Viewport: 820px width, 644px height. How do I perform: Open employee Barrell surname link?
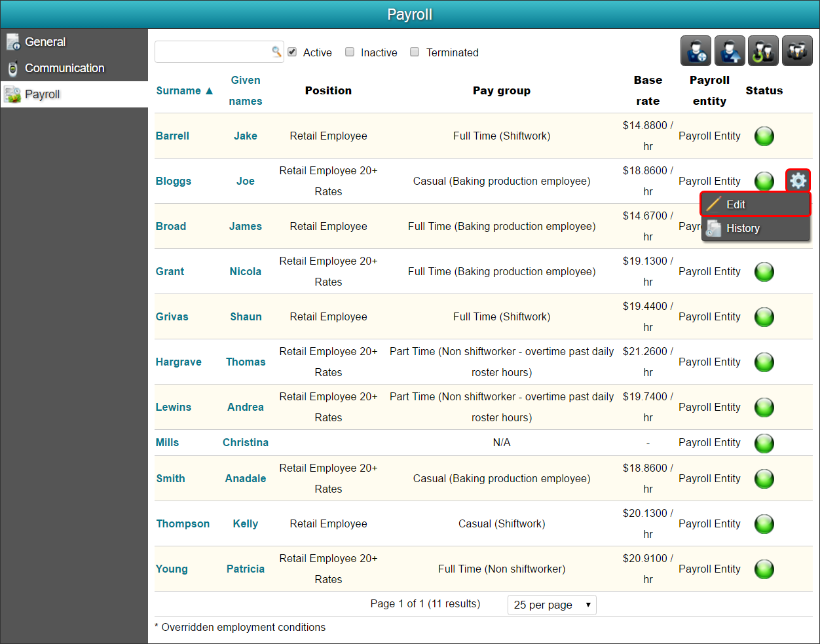tap(172, 136)
